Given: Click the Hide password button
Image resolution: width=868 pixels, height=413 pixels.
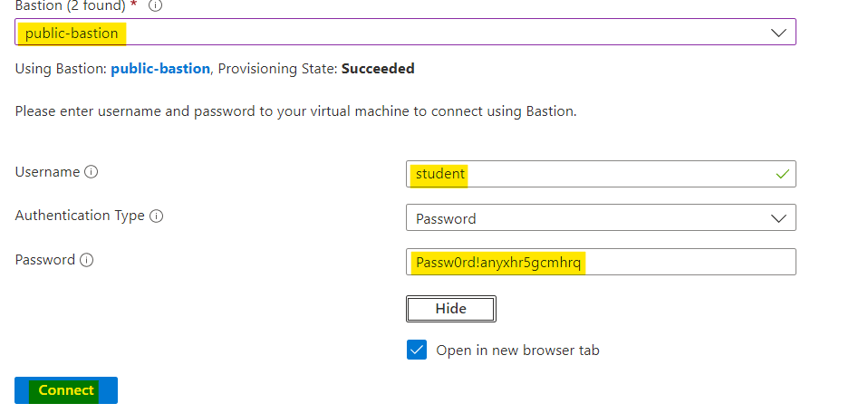Looking at the screenshot, I should pyautogui.click(x=450, y=309).
